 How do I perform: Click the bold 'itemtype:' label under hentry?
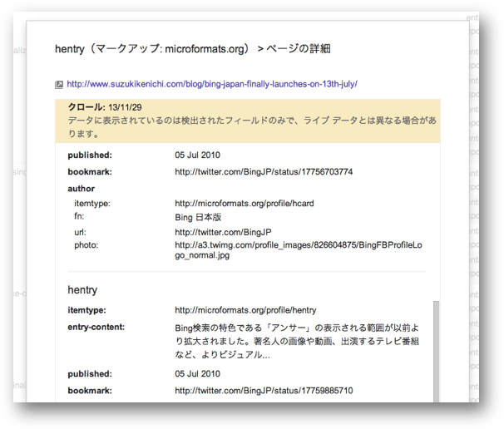[x=86, y=310]
